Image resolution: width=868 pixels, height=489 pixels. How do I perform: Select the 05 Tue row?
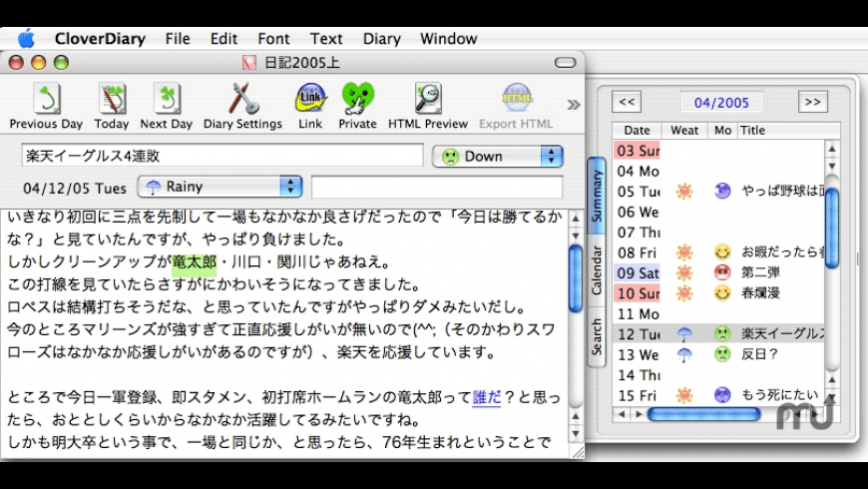pyautogui.click(x=718, y=192)
